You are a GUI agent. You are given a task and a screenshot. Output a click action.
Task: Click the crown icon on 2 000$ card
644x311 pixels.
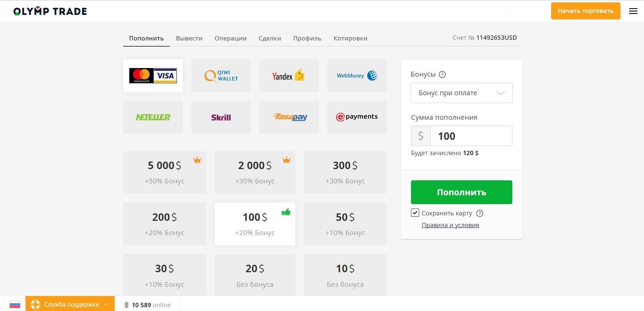[287, 160]
